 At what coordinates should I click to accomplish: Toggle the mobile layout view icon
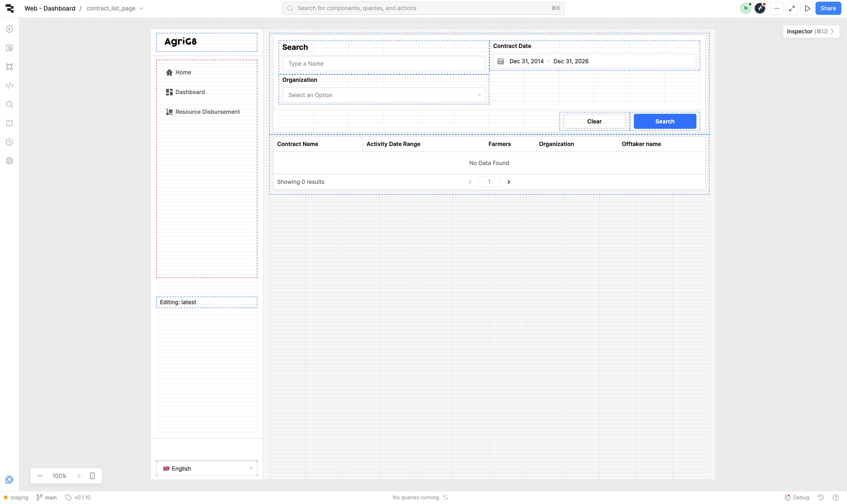click(92, 476)
